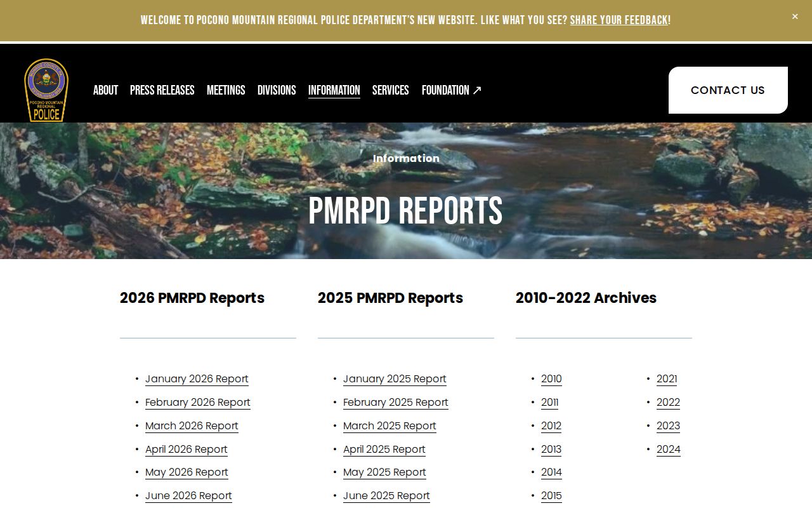Screen dimensions: 812x508
Task: Open the March 2025 Report
Action: tap(390, 426)
